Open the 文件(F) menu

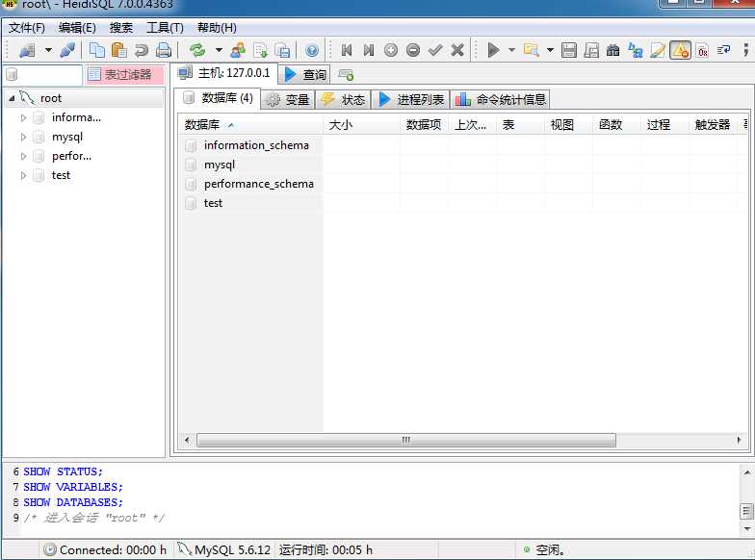click(x=27, y=28)
